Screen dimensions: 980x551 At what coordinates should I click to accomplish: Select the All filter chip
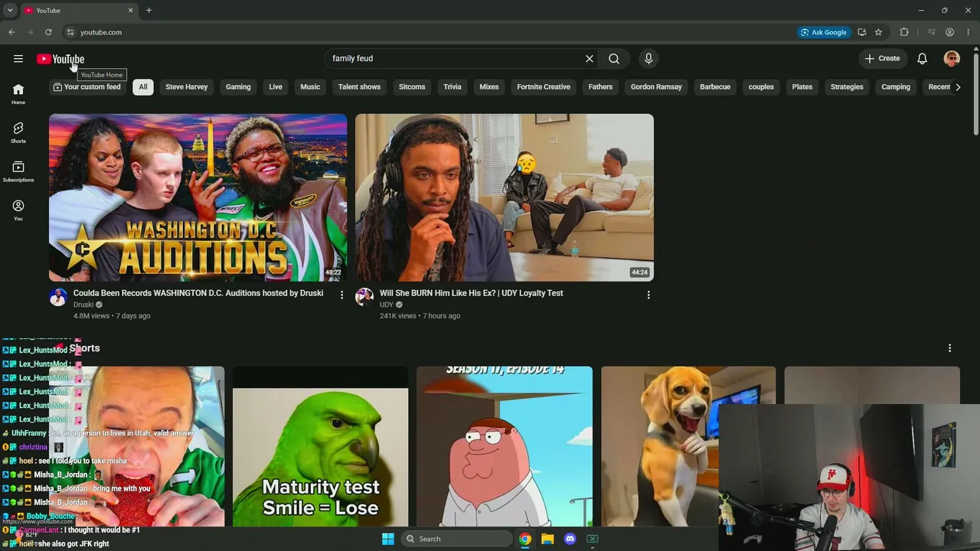pyautogui.click(x=143, y=87)
